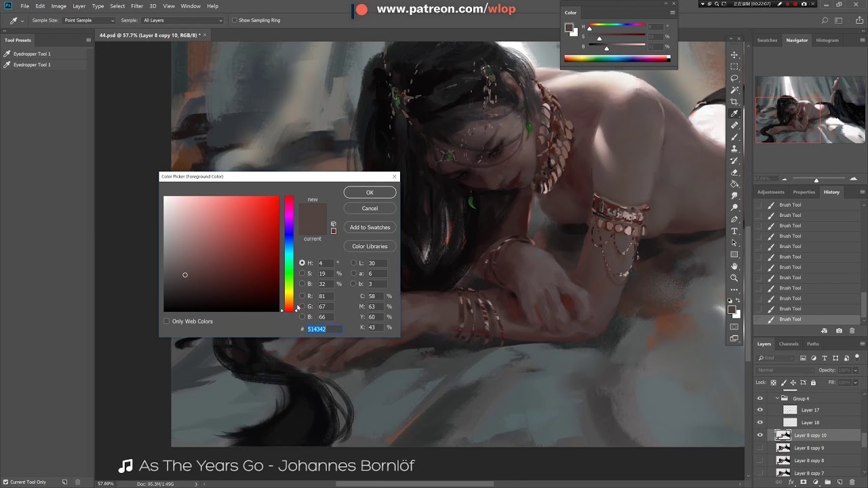This screenshot has height=488, width=868.
Task: Switch to the Channels tab
Action: 789,344
